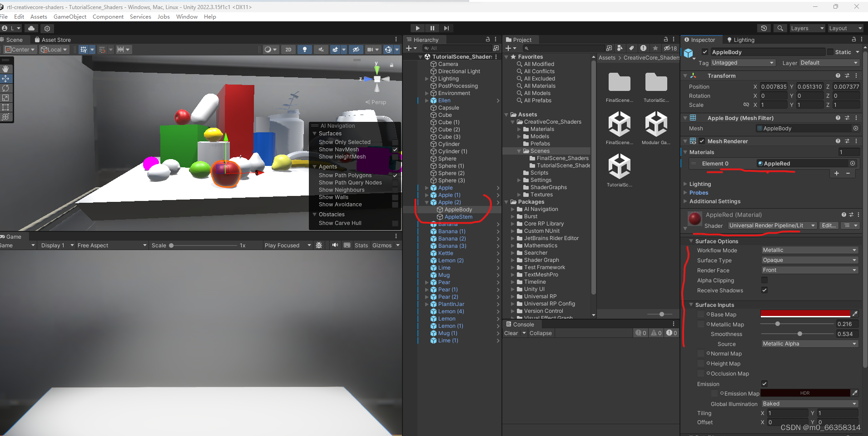This screenshot has height=436, width=868.
Task: Switch to the Lighting tab beside Inspector
Action: [x=743, y=40]
